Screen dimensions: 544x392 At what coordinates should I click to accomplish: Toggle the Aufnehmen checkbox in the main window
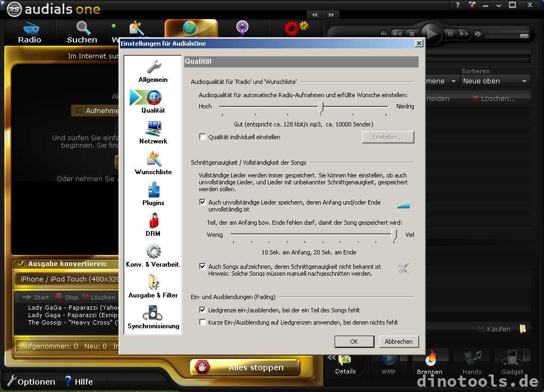click(x=79, y=110)
